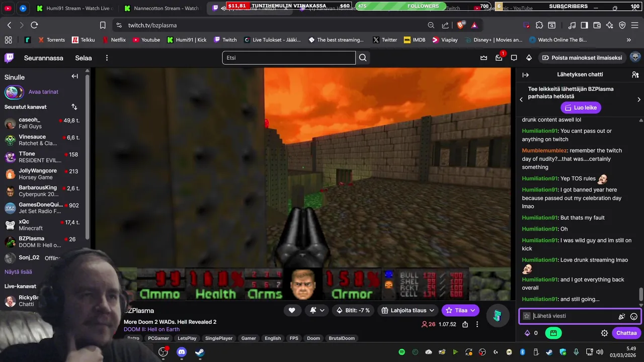The height and width of the screenshot is (362, 644).
Task: Toggle the bookmark for this page
Action: pyautogui.click(x=103, y=25)
